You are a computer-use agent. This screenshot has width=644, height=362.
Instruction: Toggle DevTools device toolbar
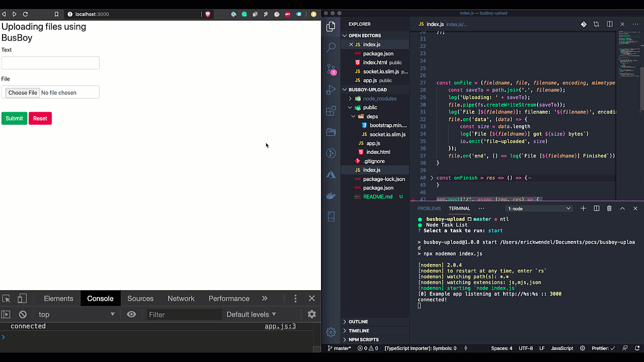pos(22,299)
